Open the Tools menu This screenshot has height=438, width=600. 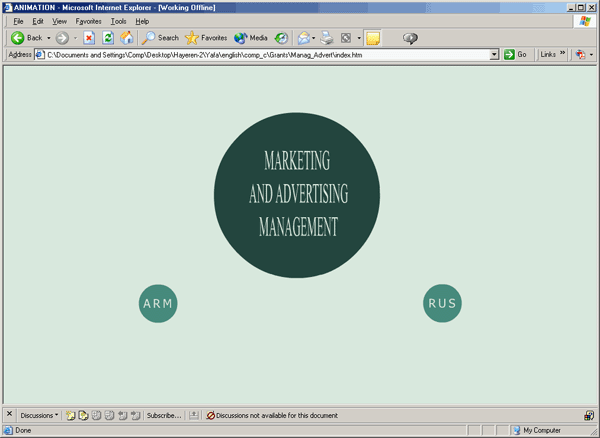(x=118, y=21)
